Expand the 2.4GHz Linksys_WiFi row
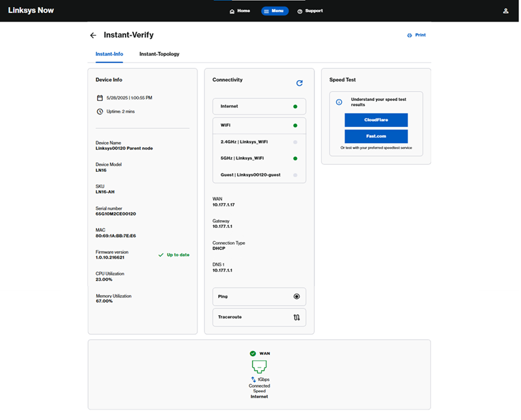This screenshot has width=521, height=420. [259, 141]
